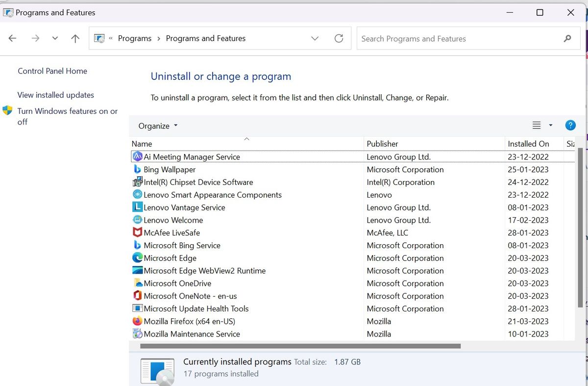Click the Mozilla Maintenance Service icon
588x386 pixels.
pyautogui.click(x=138, y=334)
